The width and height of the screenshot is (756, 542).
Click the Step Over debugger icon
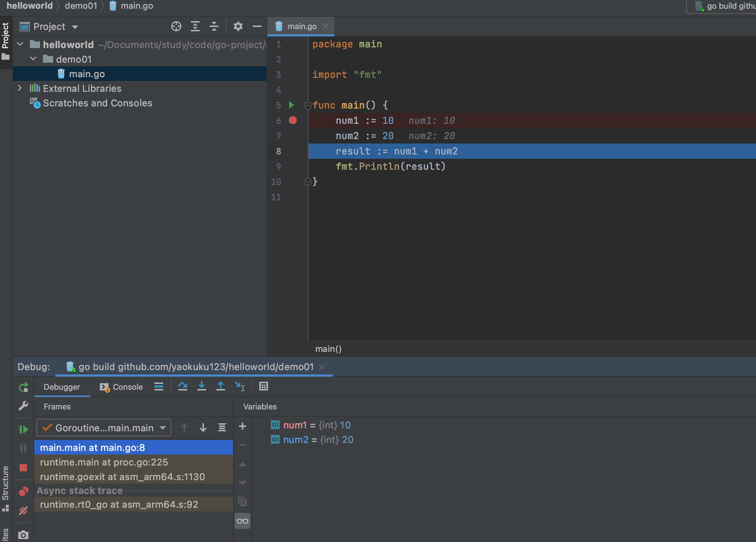click(182, 386)
